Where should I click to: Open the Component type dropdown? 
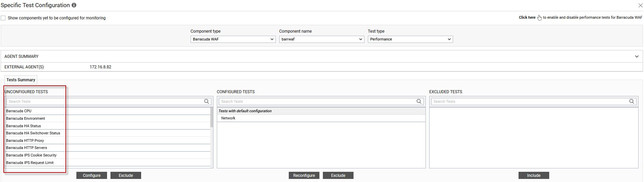233,39
